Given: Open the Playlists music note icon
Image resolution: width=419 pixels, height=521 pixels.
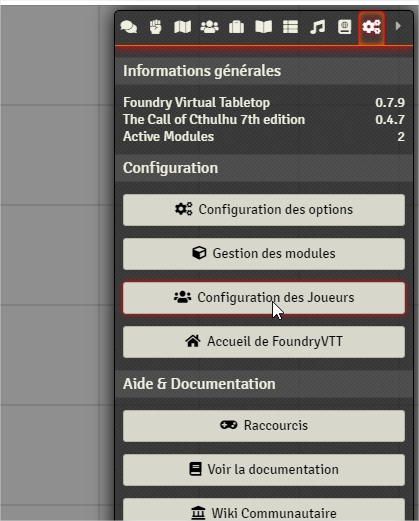Looking at the screenshot, I should click(317, 27).
